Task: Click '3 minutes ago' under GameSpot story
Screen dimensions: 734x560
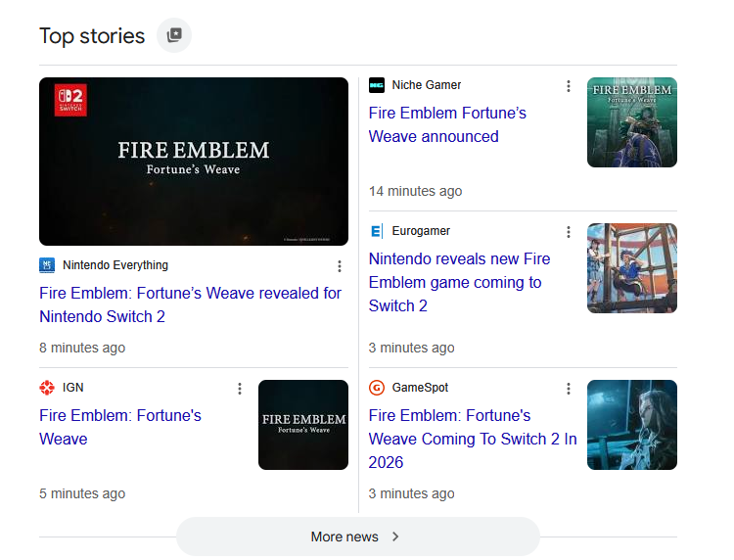Action: click(411, 493)
